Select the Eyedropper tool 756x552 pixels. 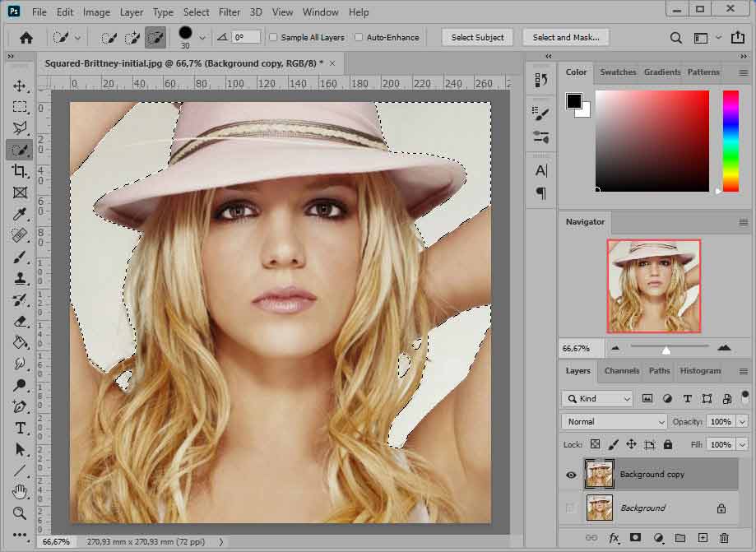pos(20,215)
